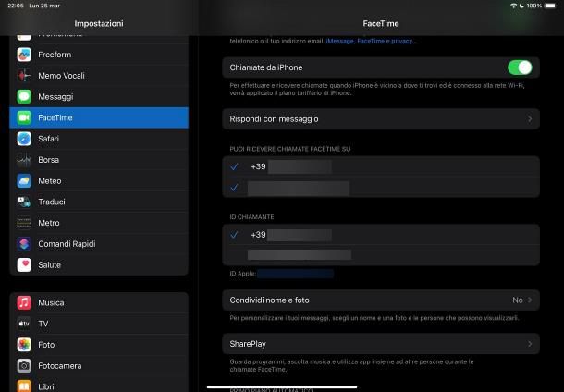The image size is (564, 392).
Task: Tap the Salute heart icon
Action: pyautogui.click(x=24, y=265)
